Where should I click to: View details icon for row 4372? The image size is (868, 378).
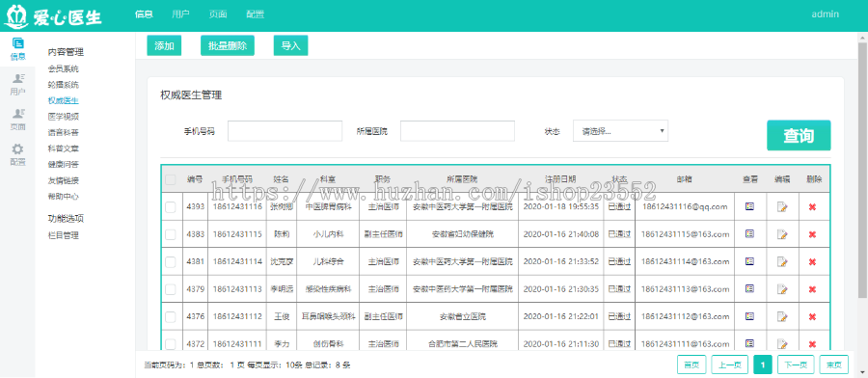(x=749, y=343)
